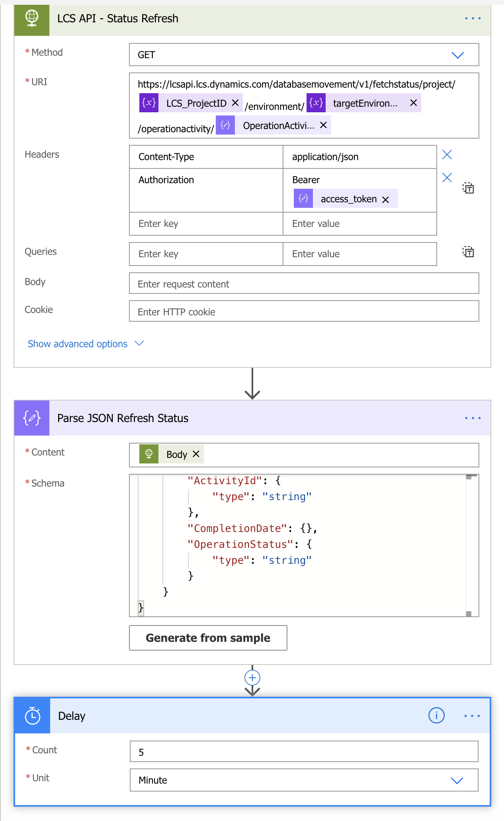Open Parse JSON Refresh Status ellipsis menu

473,418
